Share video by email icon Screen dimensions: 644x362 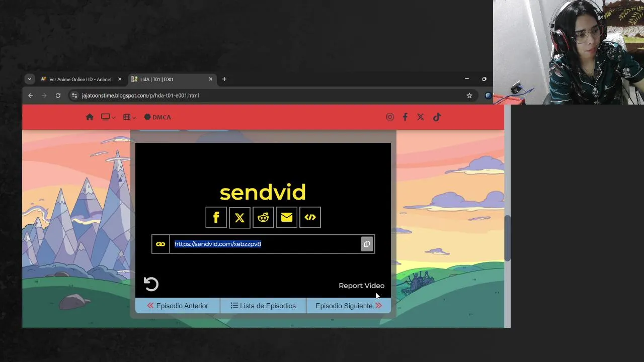pos(287,217)
